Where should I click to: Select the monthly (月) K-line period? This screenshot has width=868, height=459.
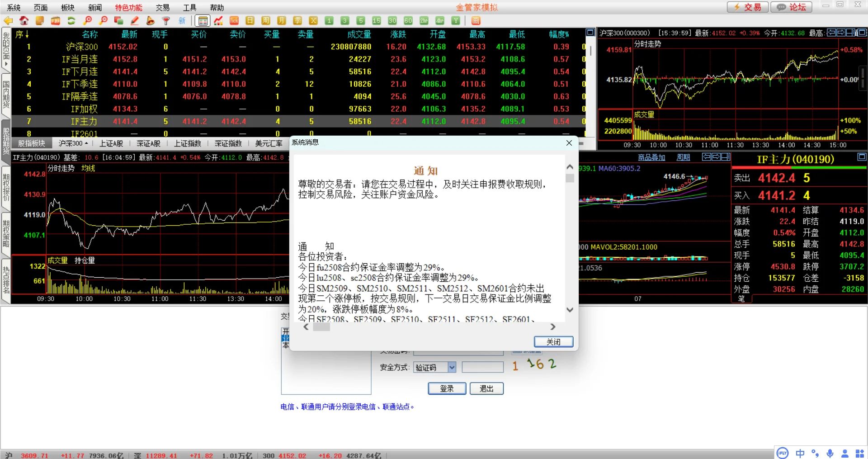click(x=282, y=21)
